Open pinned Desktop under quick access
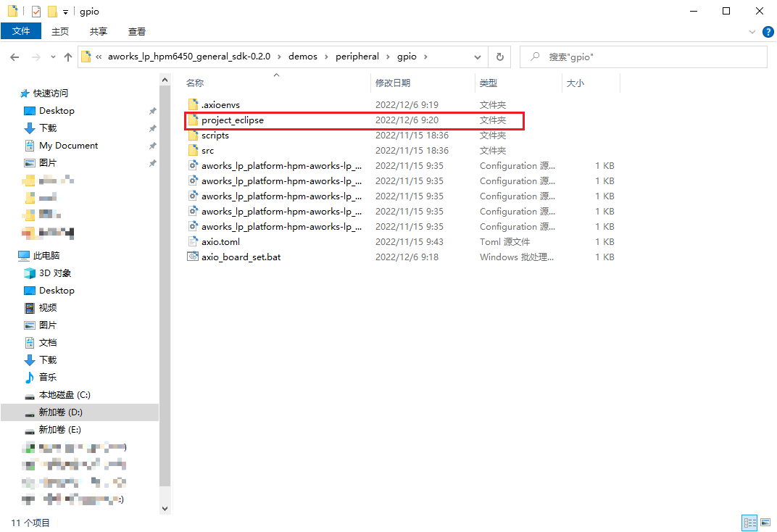Image resolution: width=777 pixels, height=532 pixels. (x=57, y=110)
